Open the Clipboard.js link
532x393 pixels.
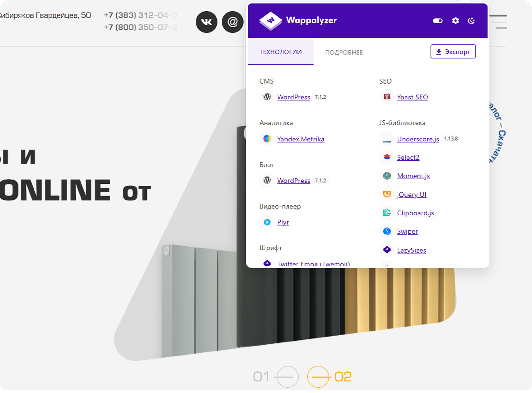pos(415,213)
